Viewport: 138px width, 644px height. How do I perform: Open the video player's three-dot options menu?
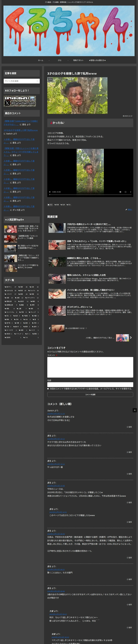click(x=130, y=192)
